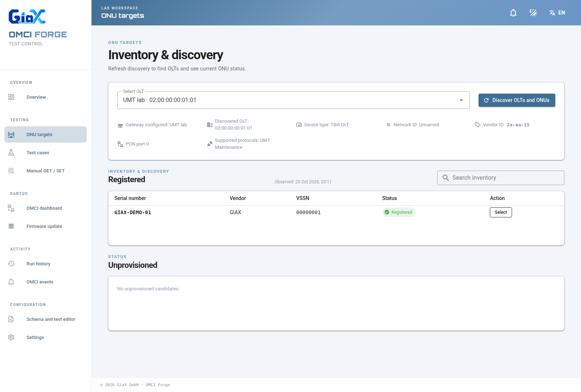The image size is (581, 392).
Task: Click the Gateway configured: UMT lab text
Action: coord(156,124)
